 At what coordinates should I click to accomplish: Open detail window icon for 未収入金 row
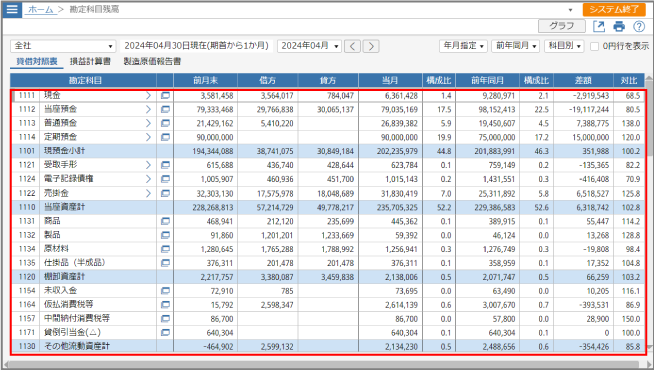coord(165,291)
